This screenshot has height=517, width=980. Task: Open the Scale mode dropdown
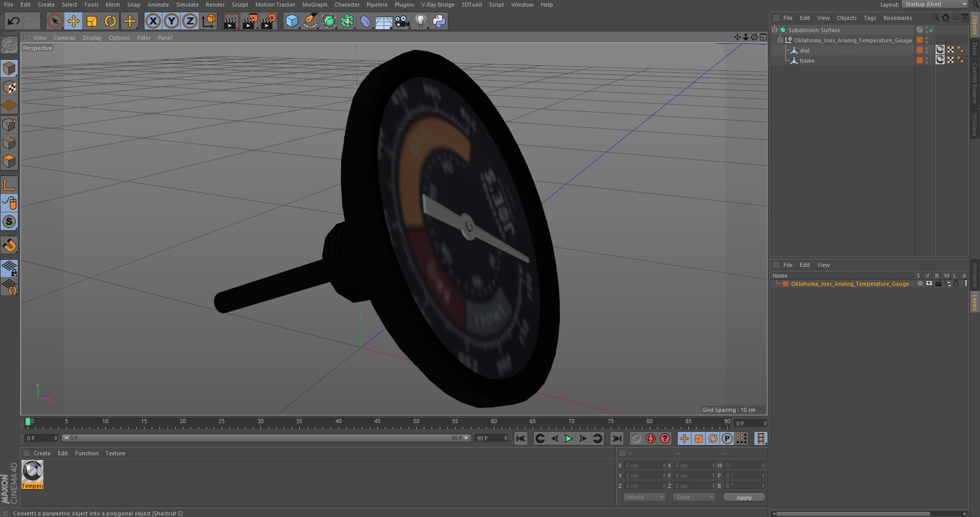click(694, 497)
